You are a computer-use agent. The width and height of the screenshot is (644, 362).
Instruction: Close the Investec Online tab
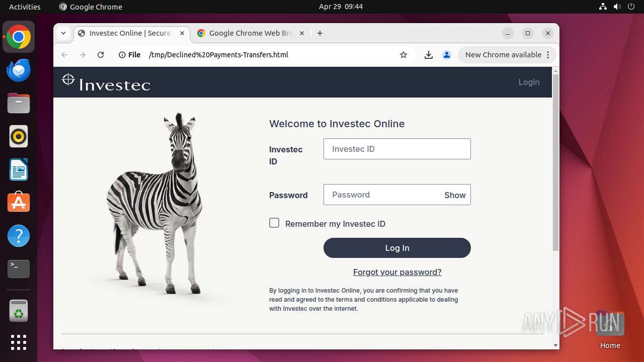182,33
